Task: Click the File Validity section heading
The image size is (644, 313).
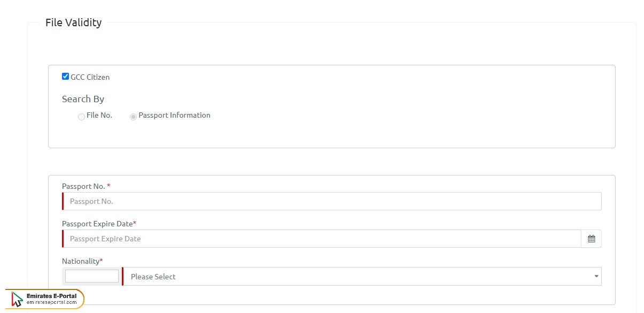Action: click(x=73, y=22)
